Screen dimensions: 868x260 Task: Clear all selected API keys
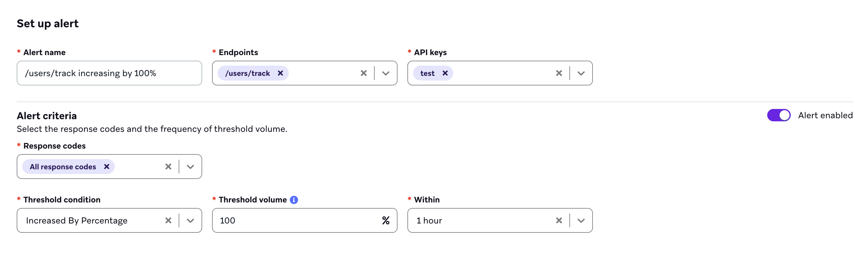coord(559,73)
